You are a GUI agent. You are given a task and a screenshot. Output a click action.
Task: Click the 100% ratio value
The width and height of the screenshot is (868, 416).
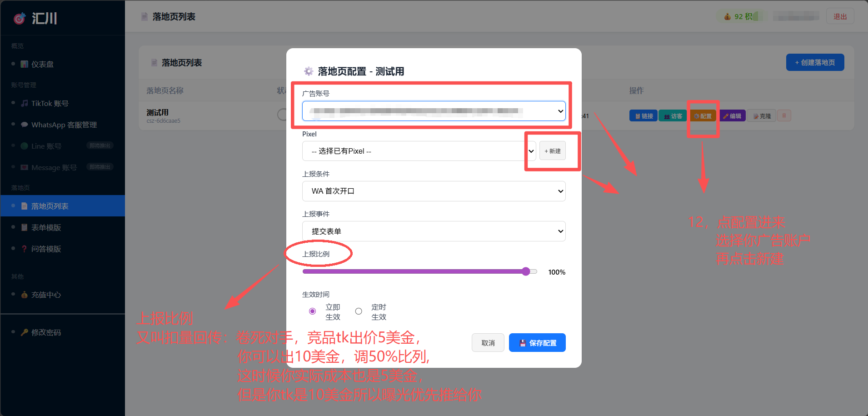pos(557,272)
